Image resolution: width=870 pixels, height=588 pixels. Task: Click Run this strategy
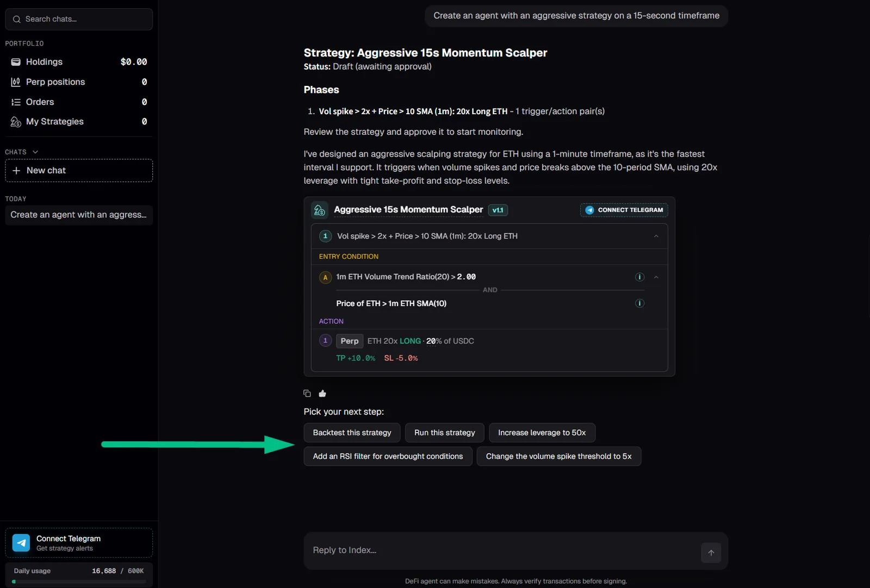[445, 433]
